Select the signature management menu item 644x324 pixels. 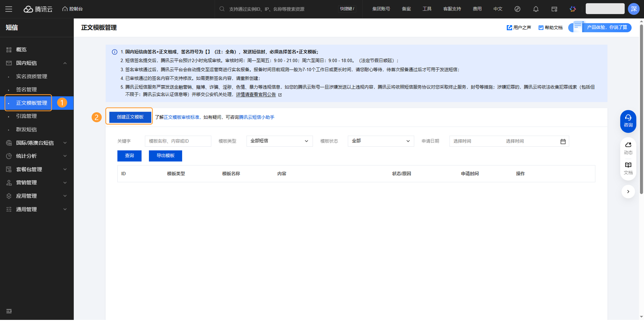[x=26, y=89]
